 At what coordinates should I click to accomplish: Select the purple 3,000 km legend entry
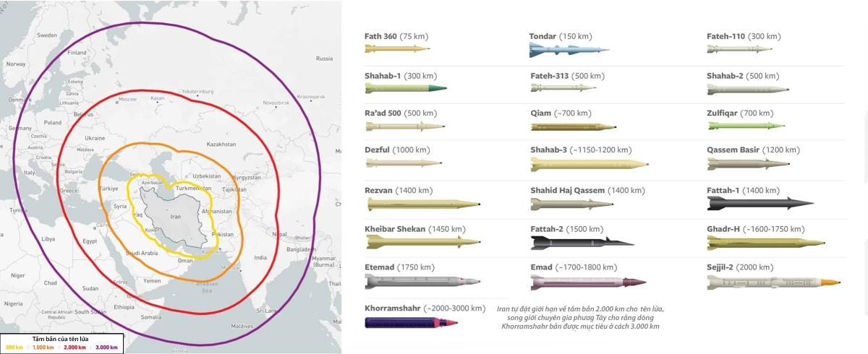point(106,347)
